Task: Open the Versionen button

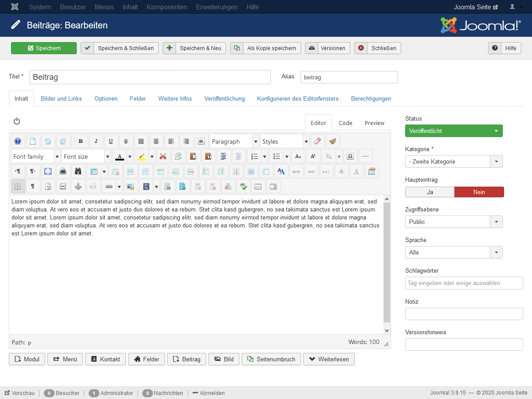Action: (328, 48)
